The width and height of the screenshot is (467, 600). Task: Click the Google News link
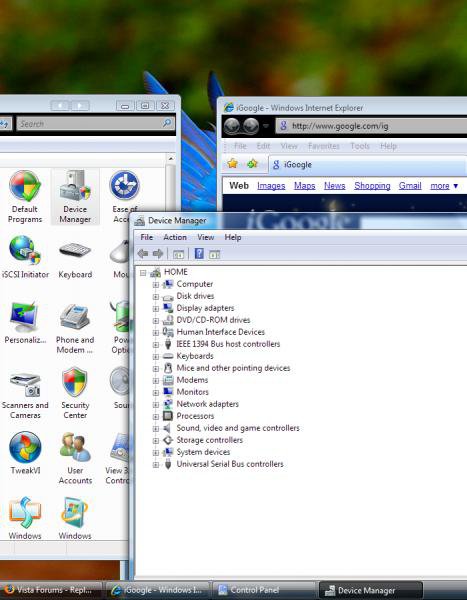point(335,186)
